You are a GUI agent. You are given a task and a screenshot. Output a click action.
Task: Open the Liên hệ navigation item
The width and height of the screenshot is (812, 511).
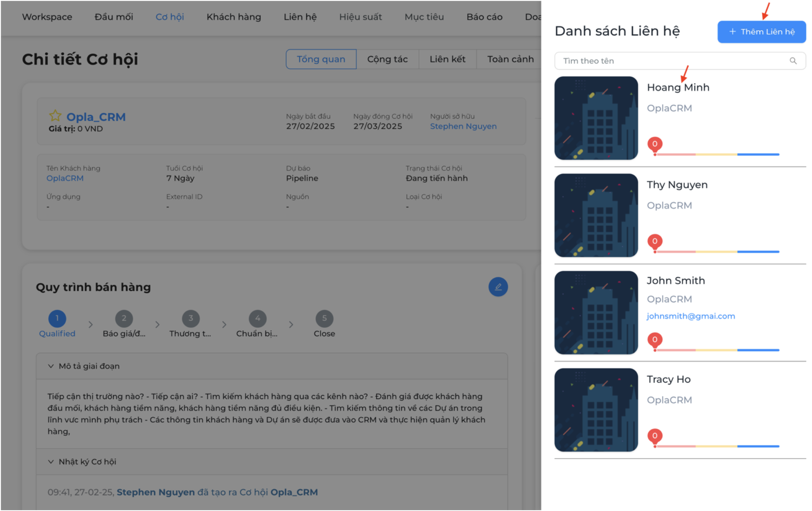click(x=300, y=17)
